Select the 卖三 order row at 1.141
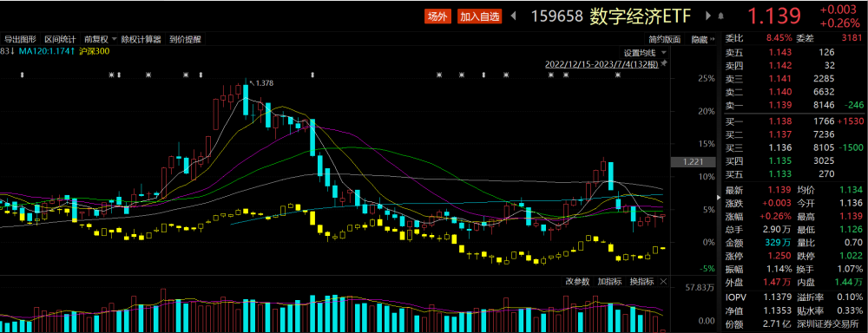This screenshot has height=333, width=868. 795,79
